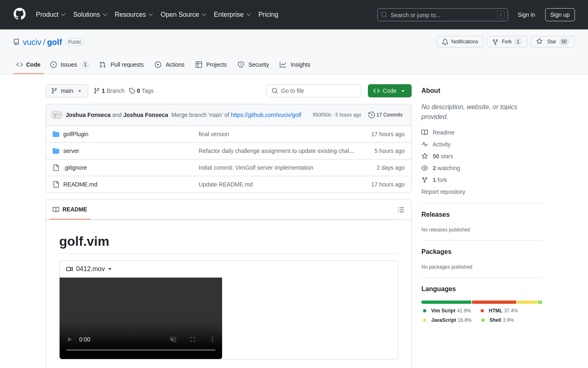Open the github.com/vuciv/golf commit link

coord(266,115)
